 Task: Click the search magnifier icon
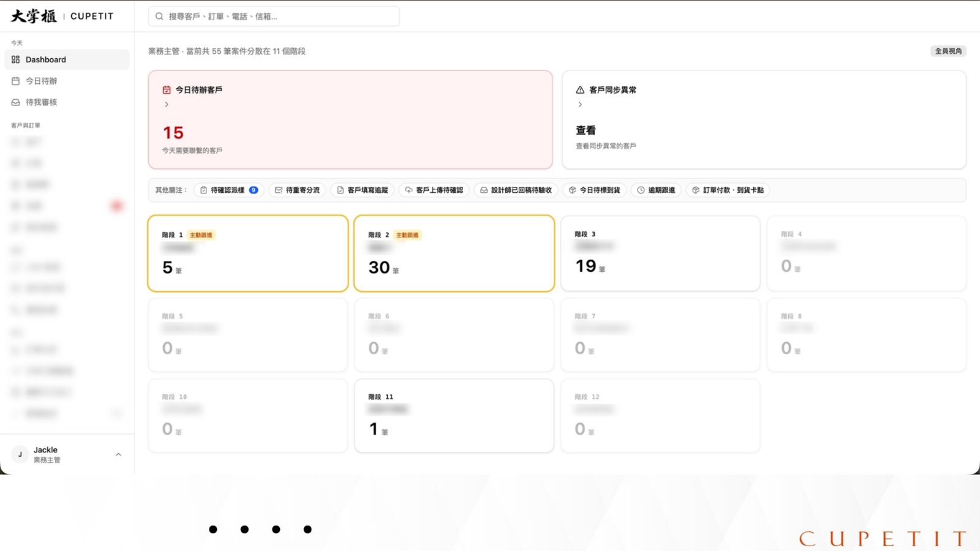pos(159,17)
